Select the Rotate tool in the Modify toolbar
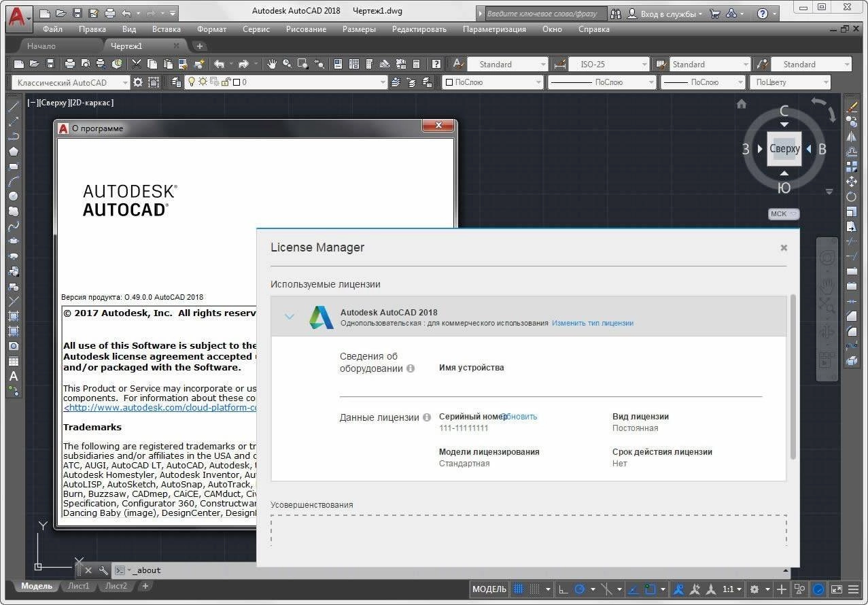Screen dimensions: 868x605 click(x=851, y=196)
